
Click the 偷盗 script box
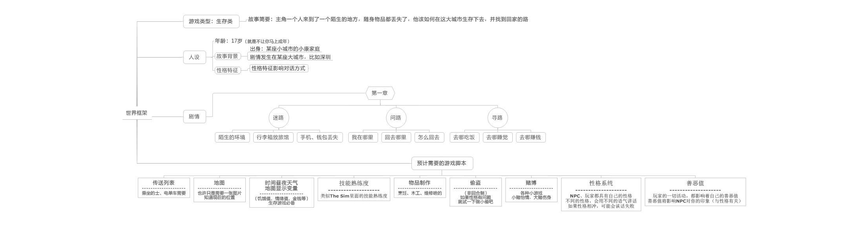click(475, 192)
